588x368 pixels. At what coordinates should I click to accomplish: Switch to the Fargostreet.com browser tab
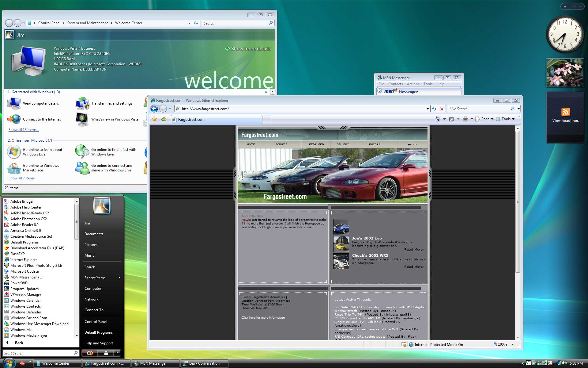tap(217, 120)
